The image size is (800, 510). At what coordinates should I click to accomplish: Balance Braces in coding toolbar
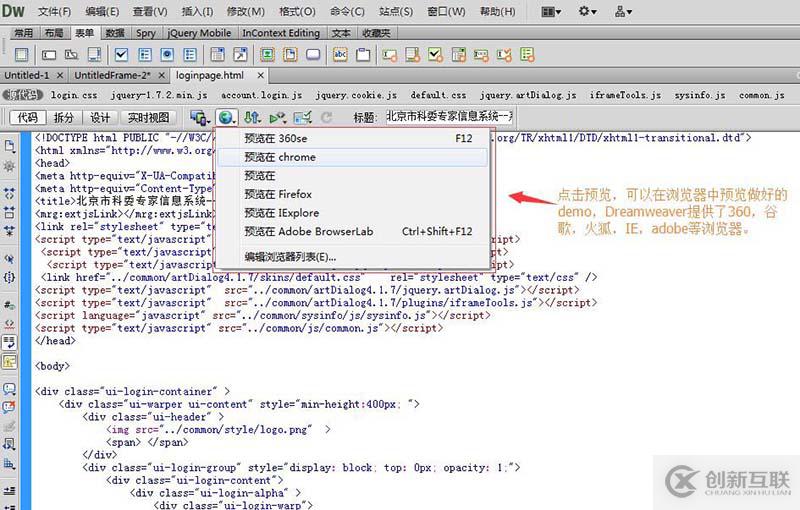[9, 277]
